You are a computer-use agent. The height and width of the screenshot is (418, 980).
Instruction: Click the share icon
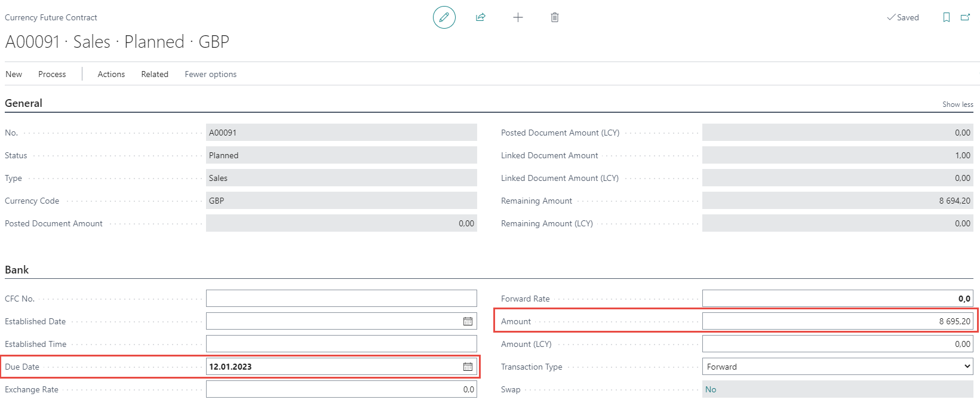[x=481, y=17]
